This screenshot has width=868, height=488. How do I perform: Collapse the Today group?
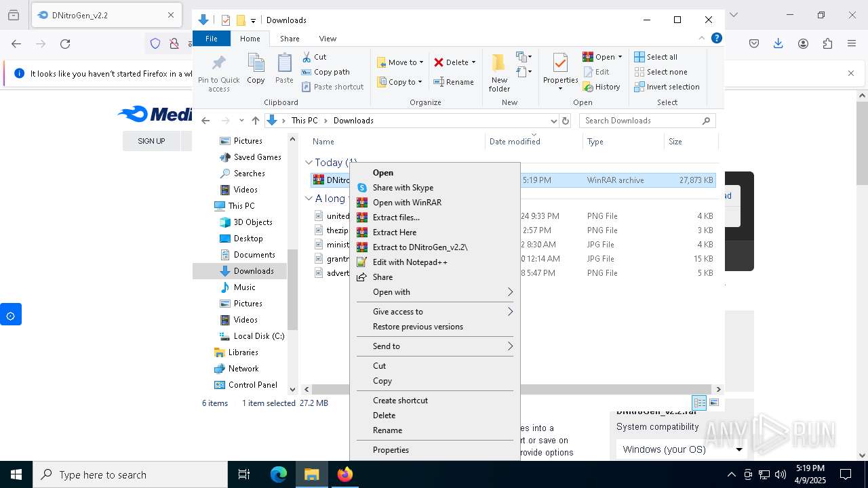[x=309, y=163]
